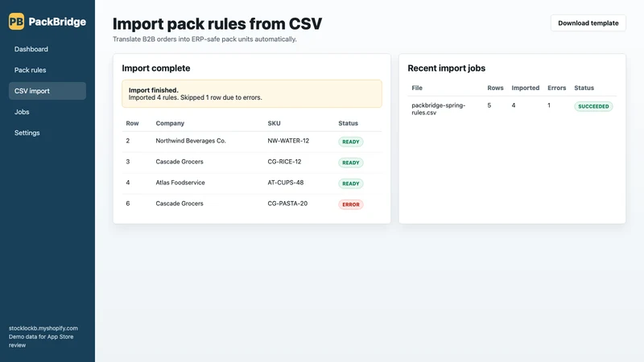Click the Recent import jobs heading
The width and height of the screenshot is (644, 362).
tap(447, 68)
